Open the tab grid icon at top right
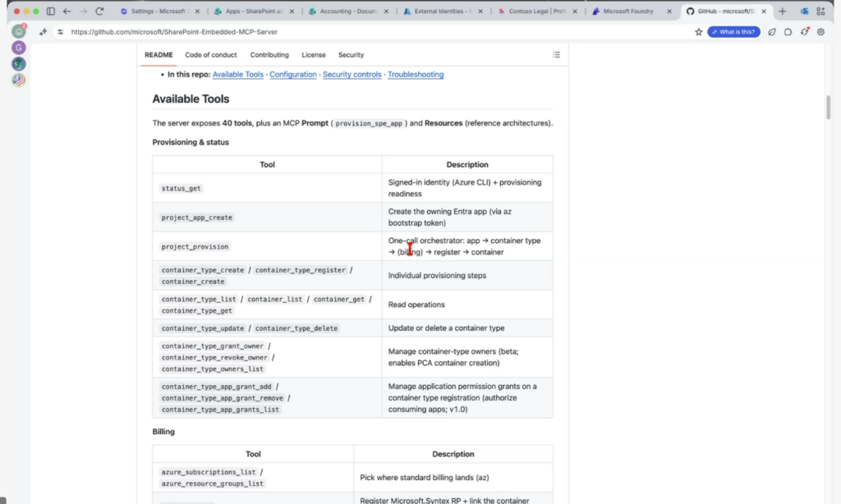The width and height of the screenshot is (841, 504). 820,11
